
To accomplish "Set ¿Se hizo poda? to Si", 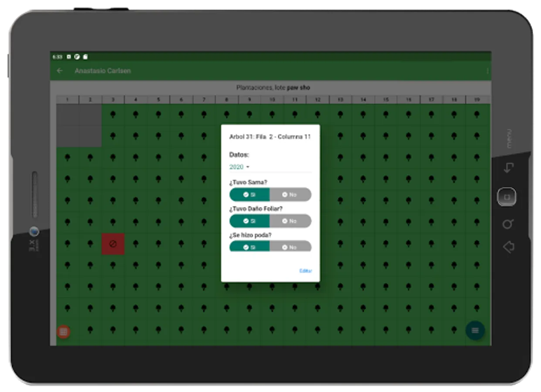I will coord(250,246).
